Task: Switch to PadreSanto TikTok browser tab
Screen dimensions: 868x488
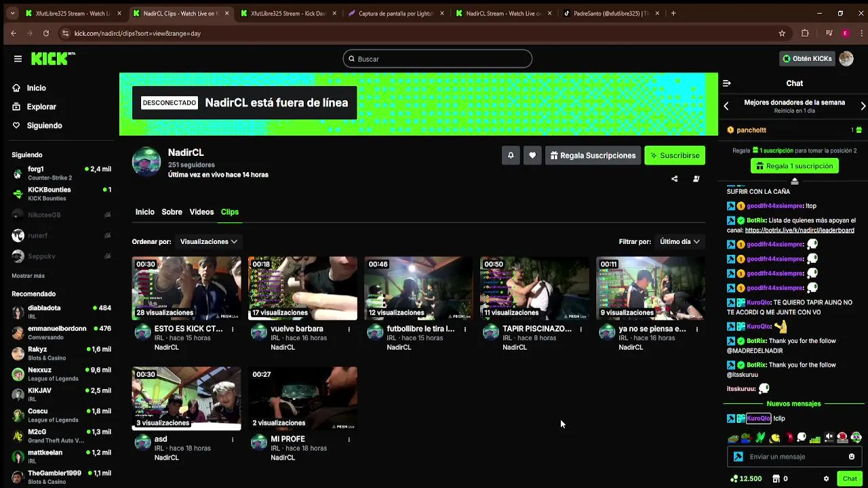Action: point(610,13)
